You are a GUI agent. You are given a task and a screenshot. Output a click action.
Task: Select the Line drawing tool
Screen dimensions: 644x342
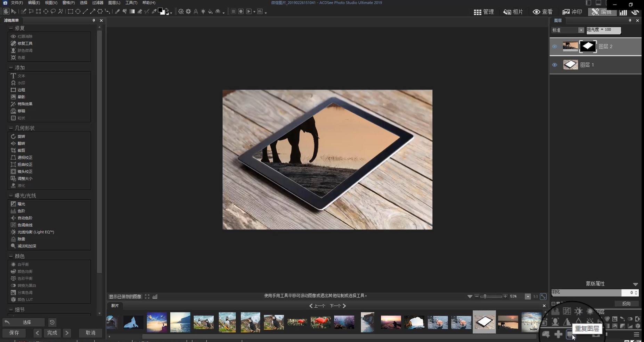click(x=85, y=11)
